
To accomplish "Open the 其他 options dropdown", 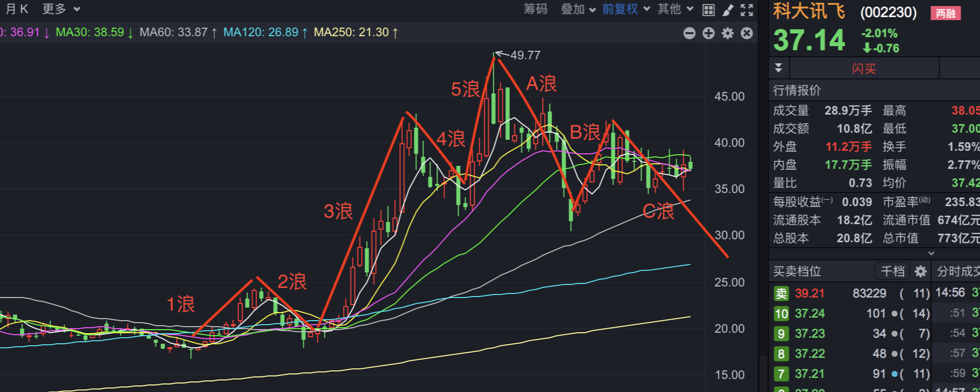I will [x=675, y=9].
